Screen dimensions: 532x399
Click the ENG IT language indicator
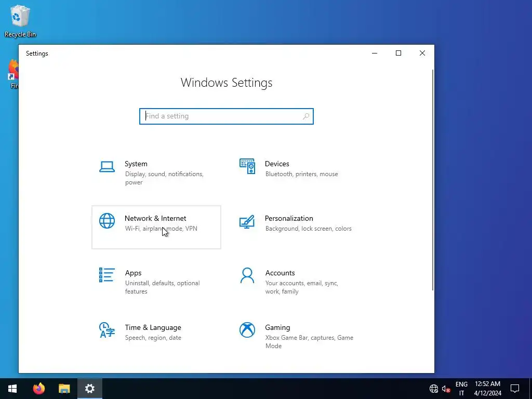tap(461, 389)
